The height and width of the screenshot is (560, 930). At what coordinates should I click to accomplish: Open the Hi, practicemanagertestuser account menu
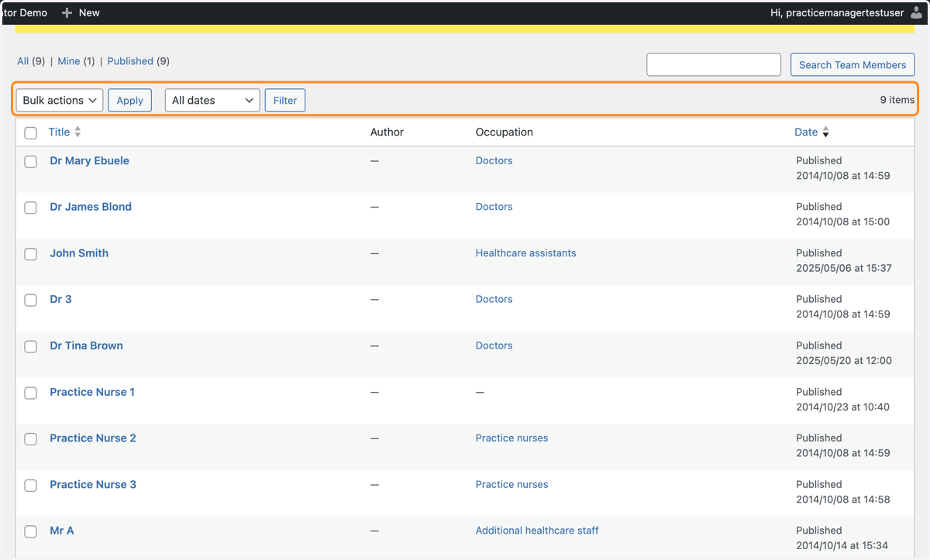(x=846, y=12)
